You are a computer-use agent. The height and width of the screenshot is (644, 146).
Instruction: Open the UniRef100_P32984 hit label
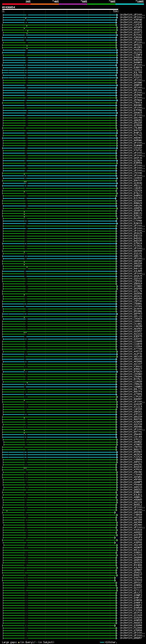tap(131, 610)
